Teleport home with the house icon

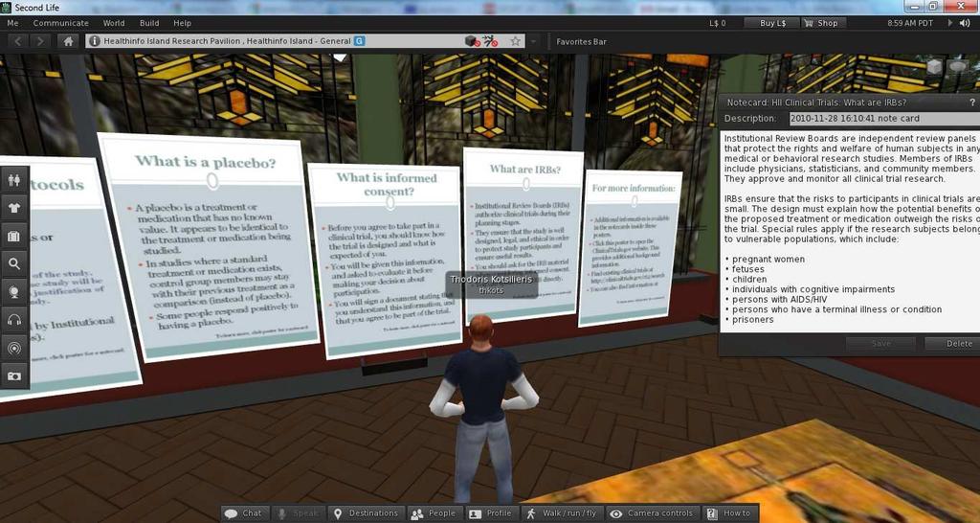click(x=68, y=41)
